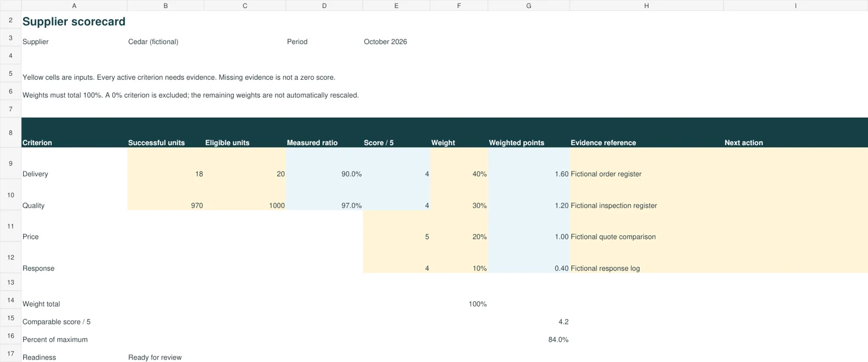Image resolution: width=868 pixels, height=362 pixels.
Task: Click the Weights must total 100% note
Action: [190, 95]
